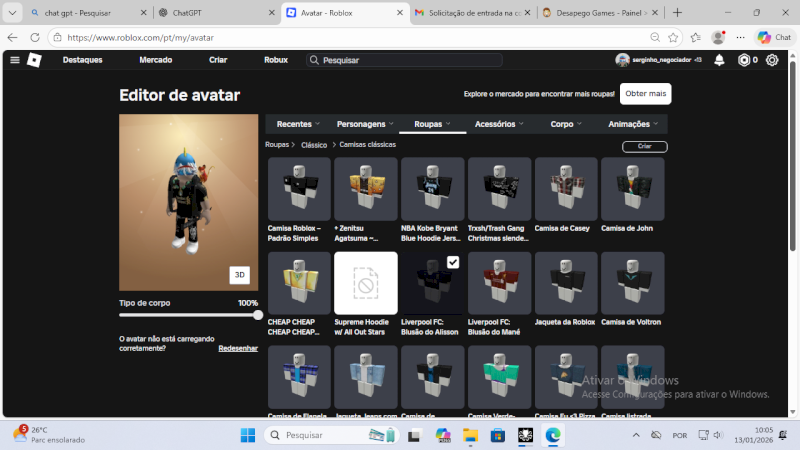Open Microsoft Edge from taskbar
This screenshot has width=800, height=450.
(x=553, y=435)
